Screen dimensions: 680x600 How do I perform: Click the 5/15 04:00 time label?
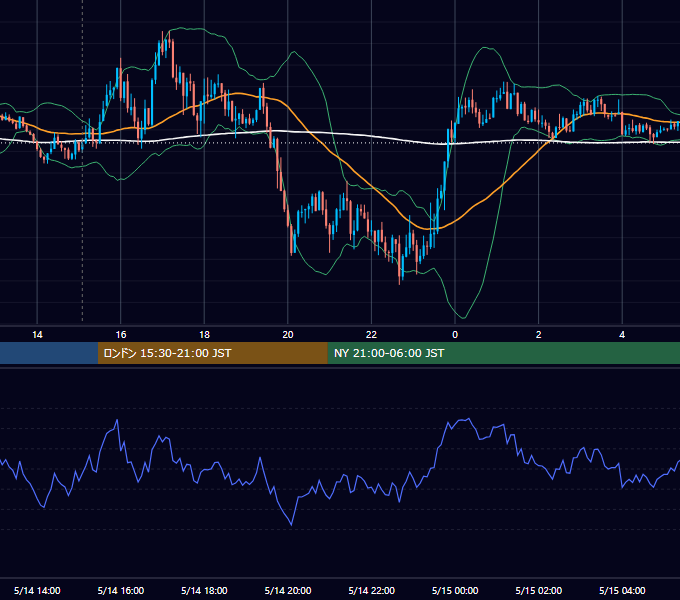point(622,590)
